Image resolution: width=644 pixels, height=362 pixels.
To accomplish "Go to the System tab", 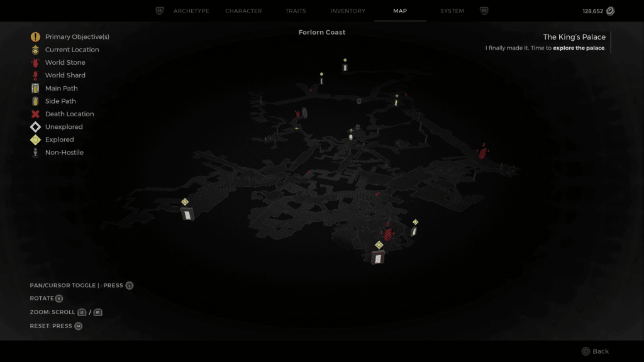I will tap(452, 11).
